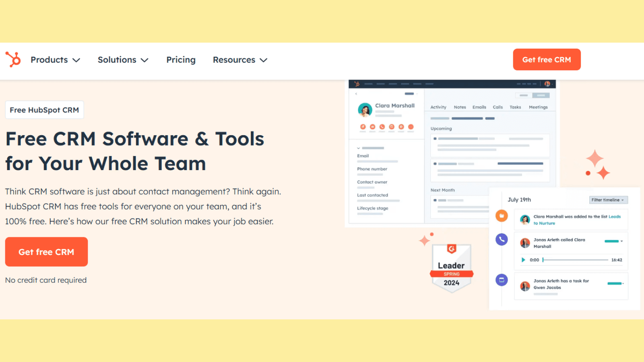The height and width of the screenshot is (362, 644).
Task: Expand the call entry status dropdown arrow
Action: pos(621,241)
